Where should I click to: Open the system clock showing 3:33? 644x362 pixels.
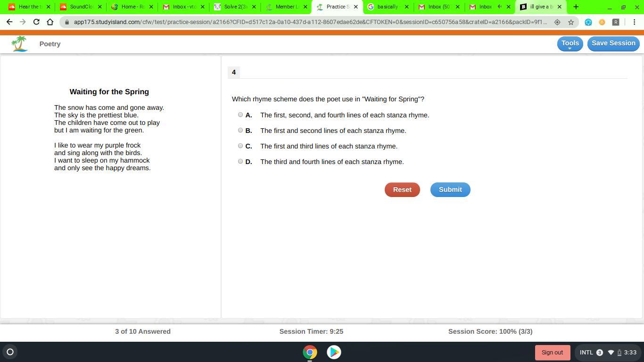coord(630,352)
